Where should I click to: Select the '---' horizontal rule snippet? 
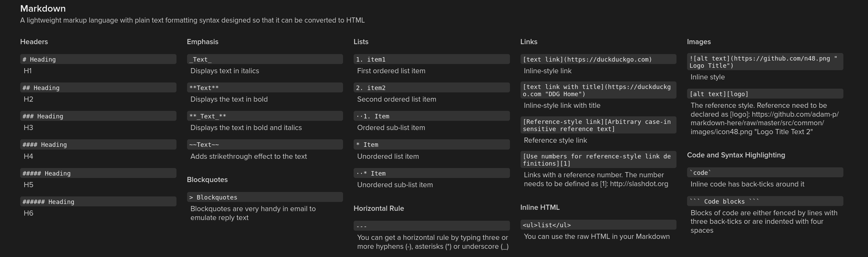(432, 226)
